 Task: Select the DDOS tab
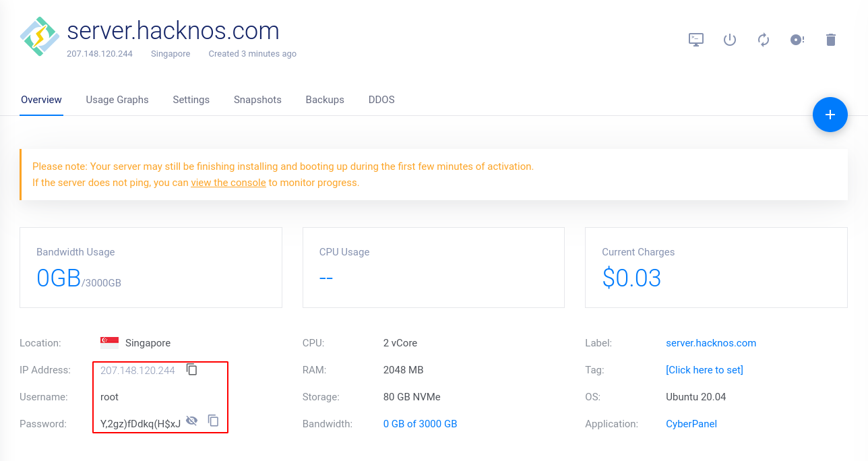[x=381, y=100]
